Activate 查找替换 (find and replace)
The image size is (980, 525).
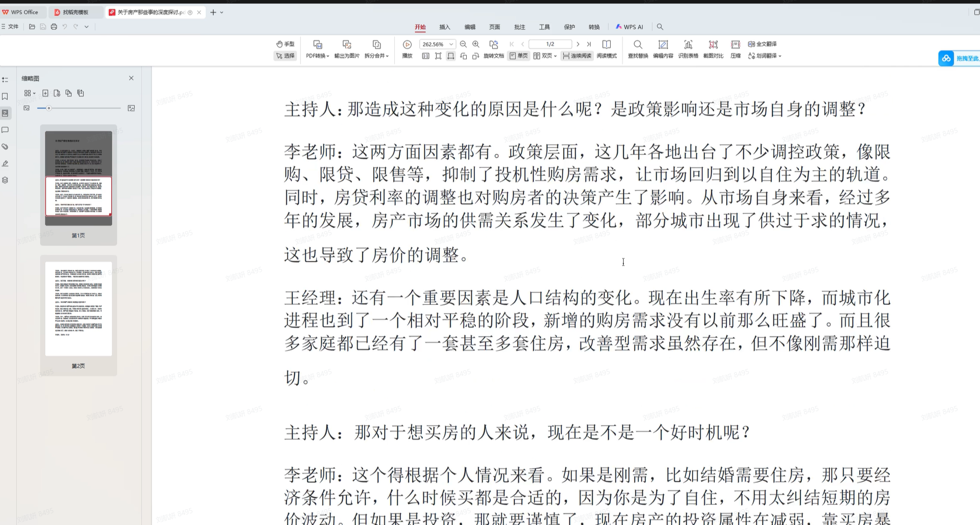tap(638, 50)
